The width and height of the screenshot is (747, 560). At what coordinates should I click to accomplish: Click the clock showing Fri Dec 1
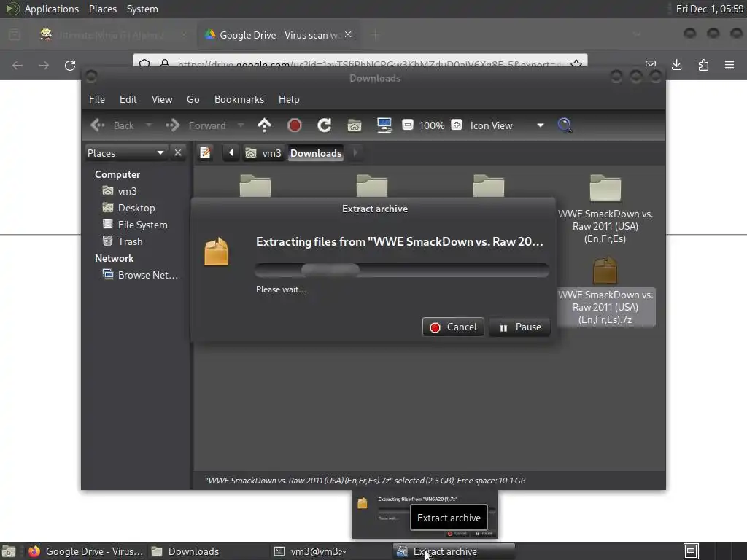pyautogui.click(x=709, y=9)
